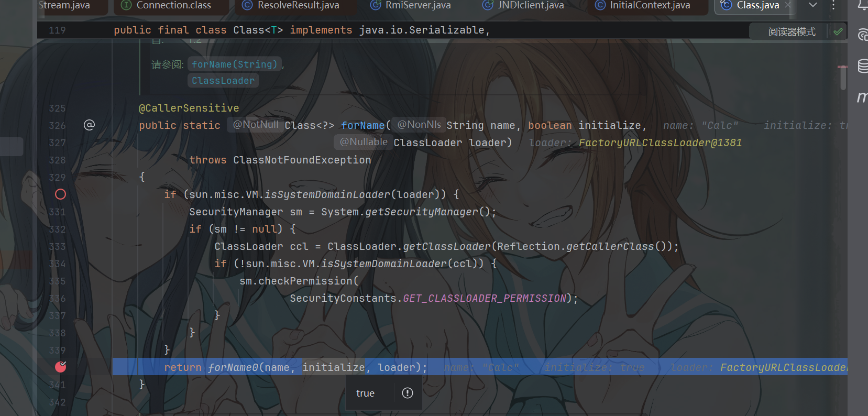The width and height of the screenshot is (868, 416).
Task: Open the ClassLoader documentation link
Action: point(223,80)
